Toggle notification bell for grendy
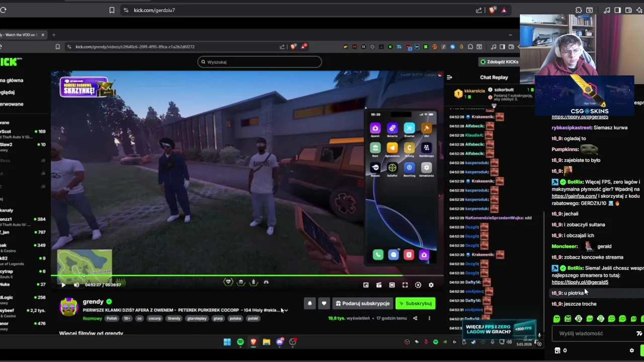The image size is (644, 362). tap(310, 303)
